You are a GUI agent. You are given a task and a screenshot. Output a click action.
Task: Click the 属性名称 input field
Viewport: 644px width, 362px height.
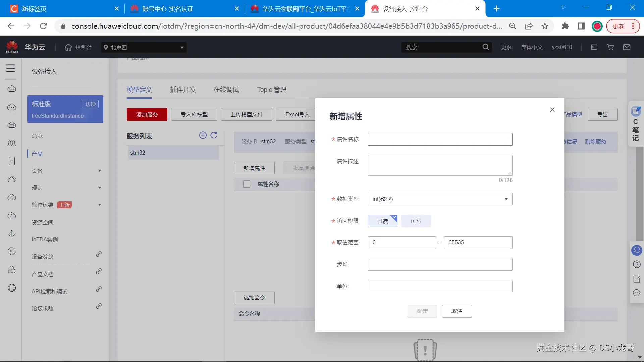coord(440,139)
